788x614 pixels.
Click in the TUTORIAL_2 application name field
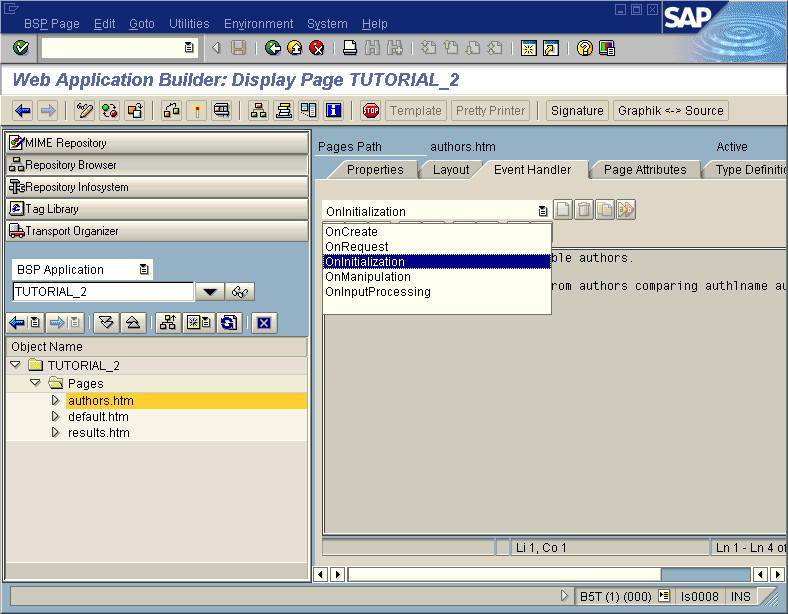[103, 291]
